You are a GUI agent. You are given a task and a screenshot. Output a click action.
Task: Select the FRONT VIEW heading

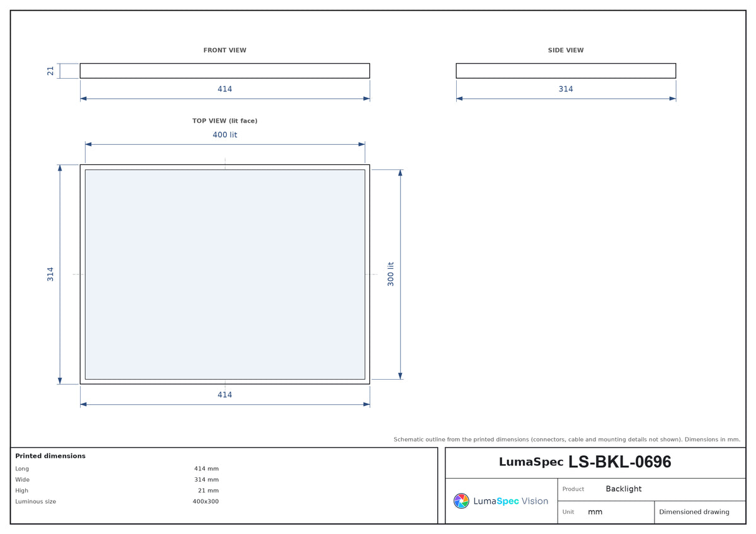pos(225,50)
